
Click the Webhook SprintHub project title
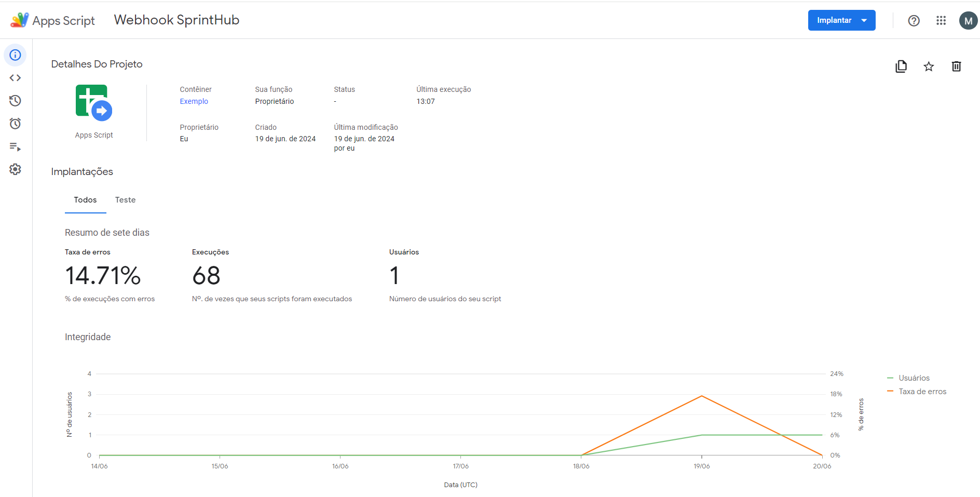tap(176, 20)
